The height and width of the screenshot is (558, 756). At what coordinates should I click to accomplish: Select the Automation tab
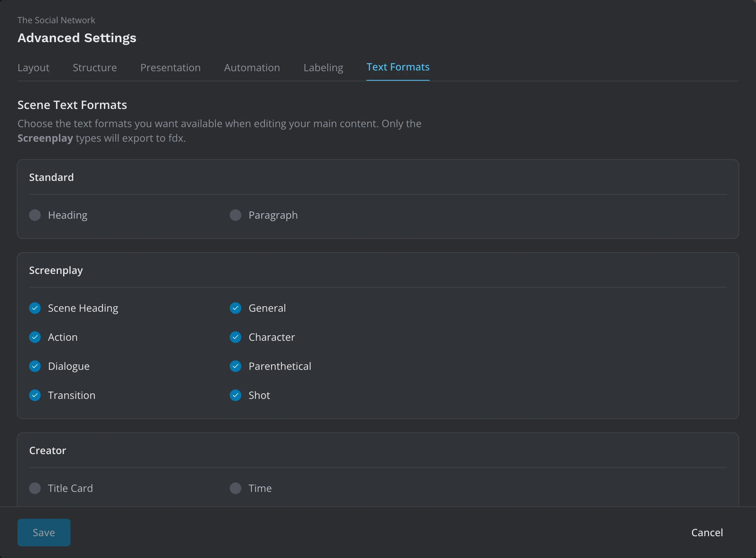pos(252,68)
